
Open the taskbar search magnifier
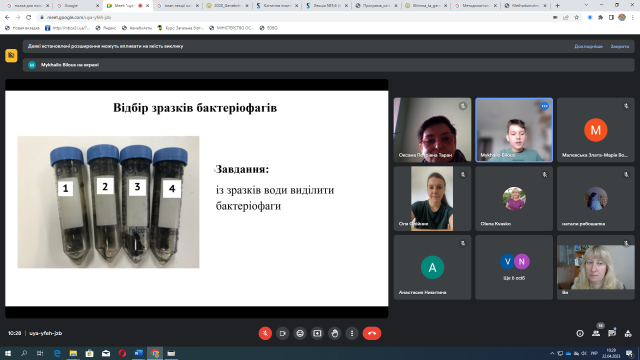coord(24,353)
